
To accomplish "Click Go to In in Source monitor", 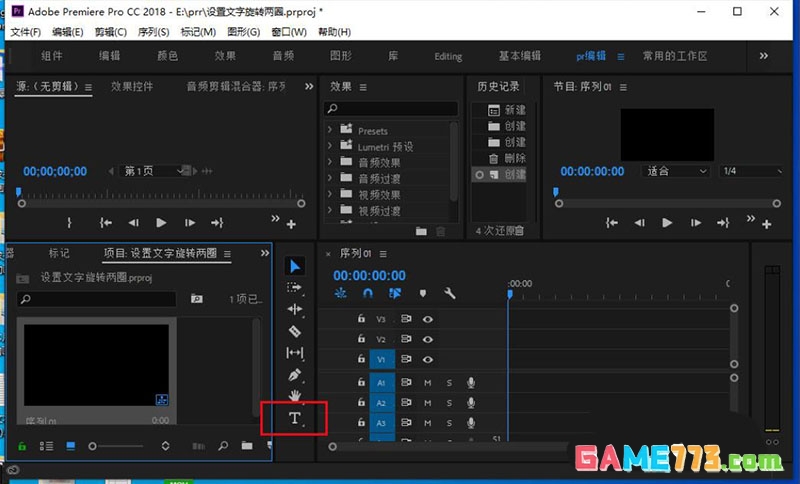I will coord(106,223).
